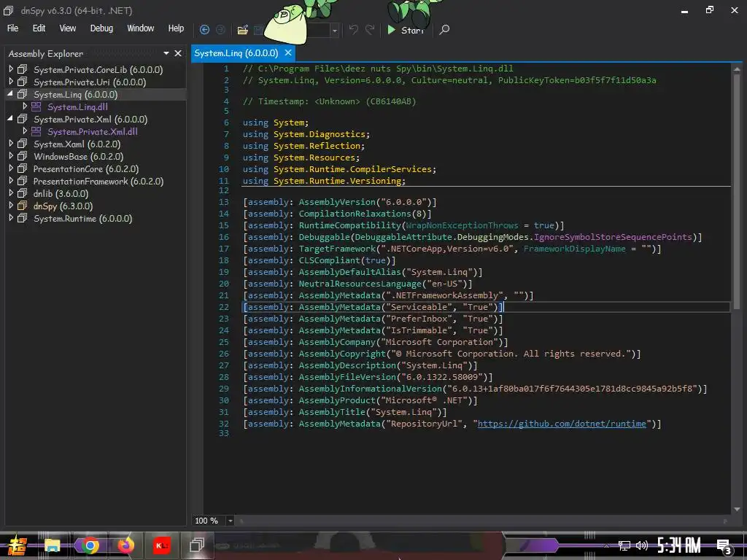Open Firefox from the taskbar
This screenshot has height=560, width=747.
click(x=125, y=545)
